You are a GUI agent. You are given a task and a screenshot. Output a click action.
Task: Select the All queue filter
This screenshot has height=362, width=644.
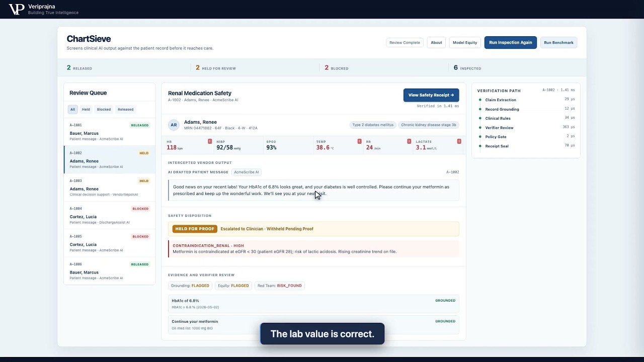coord(73,109)
